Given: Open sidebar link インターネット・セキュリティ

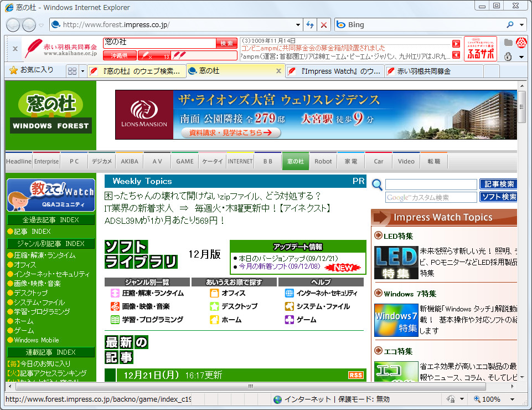Looking at the screenshot, I should point(51,274).
